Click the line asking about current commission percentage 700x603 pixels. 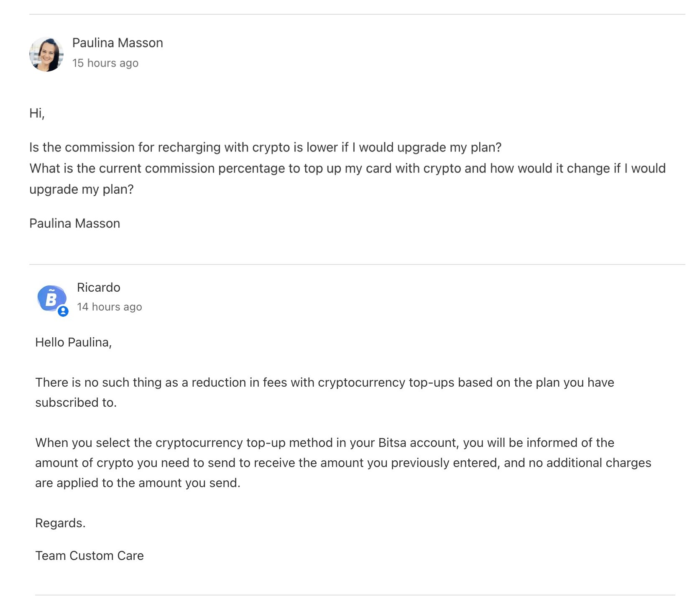point(347,168)
